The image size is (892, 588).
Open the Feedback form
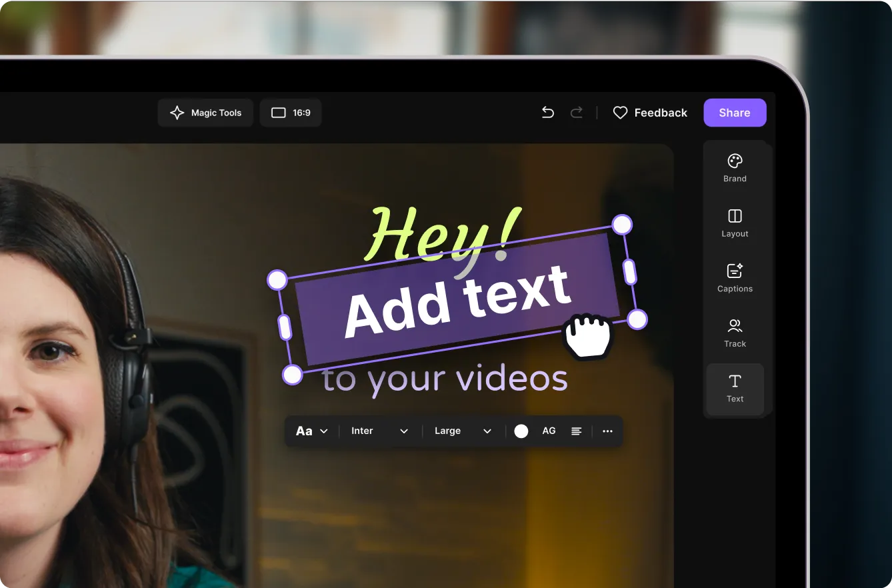pos(650,113)
